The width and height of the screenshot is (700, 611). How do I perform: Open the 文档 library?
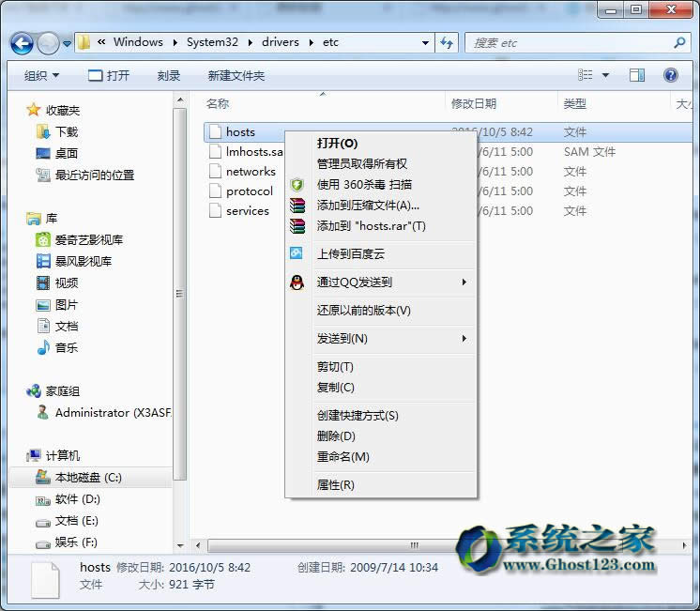coord(57,326)
